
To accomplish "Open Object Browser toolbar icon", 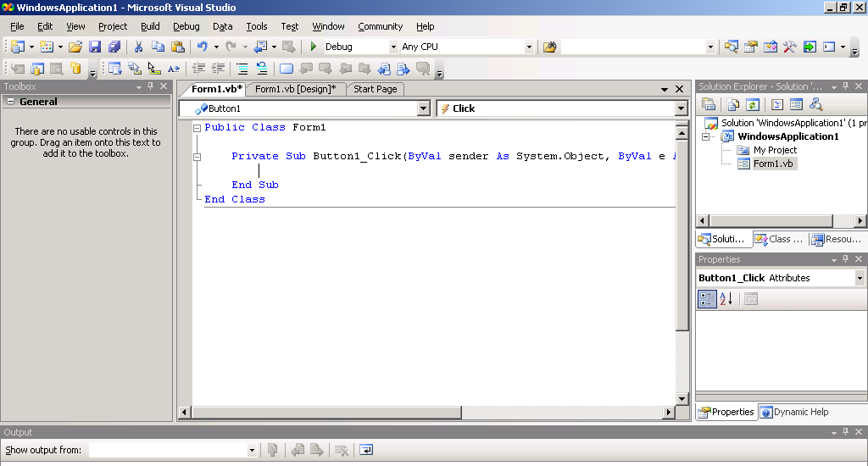I will click(x=770, y=47).
